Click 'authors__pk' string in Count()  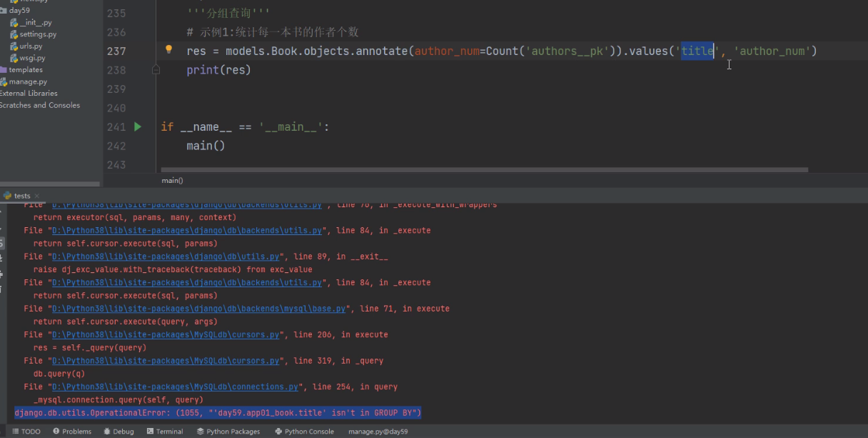pos(567,51)
